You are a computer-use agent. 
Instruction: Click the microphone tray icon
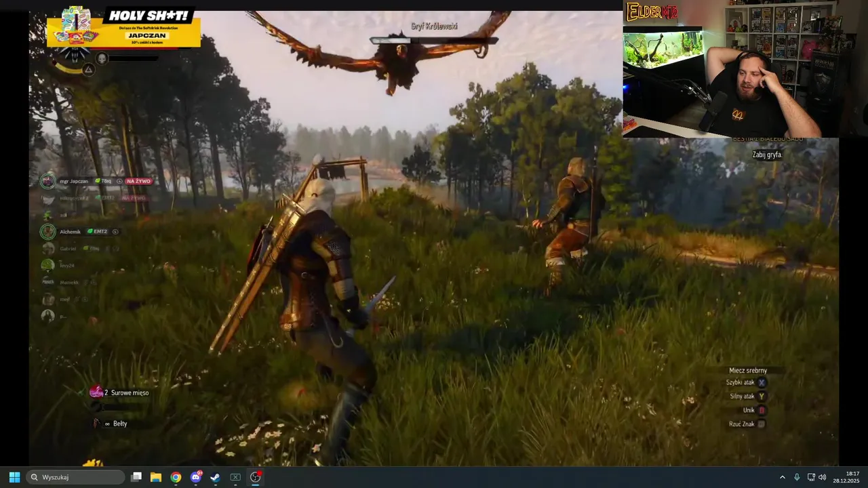click(x=797, y=477)
